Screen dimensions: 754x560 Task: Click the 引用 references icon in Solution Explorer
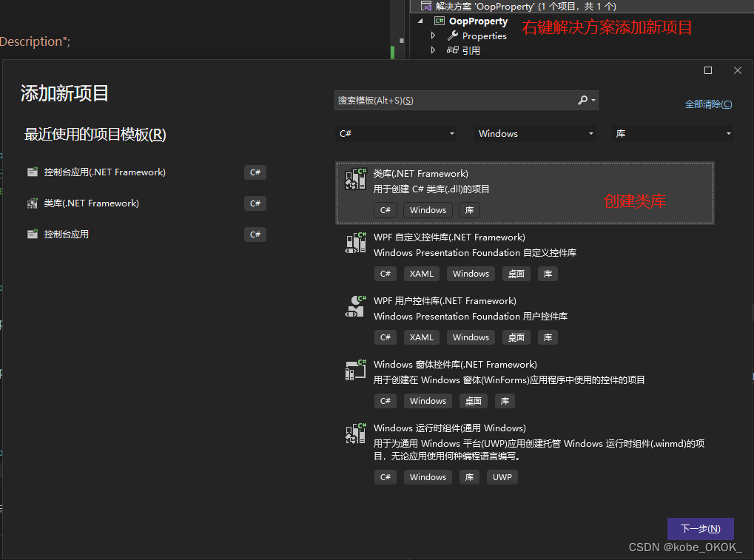453,50
